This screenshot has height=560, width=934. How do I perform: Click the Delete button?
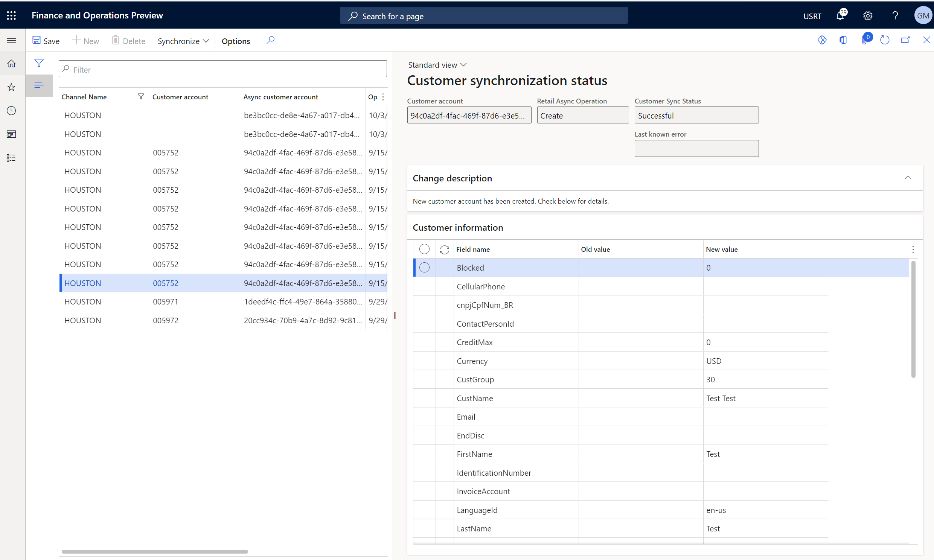(x=129, y=41)
